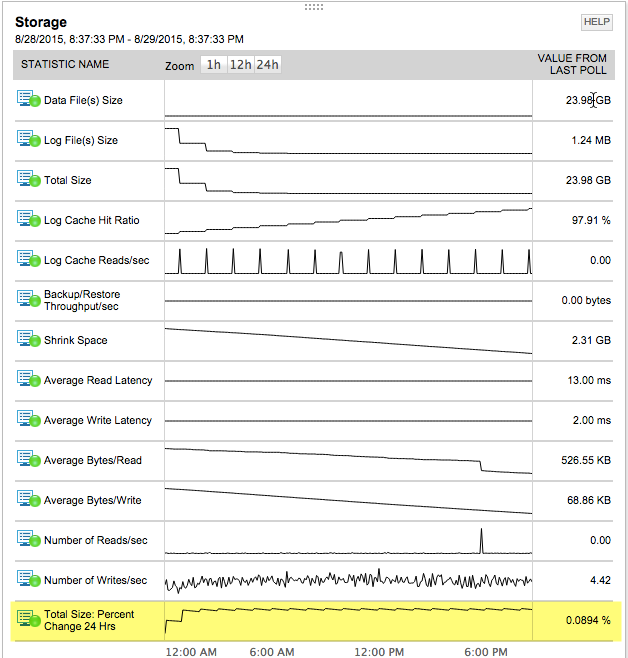Click the Average Write Latency status icon
Viewport: 628px width, 658px height.
(29, 418)
